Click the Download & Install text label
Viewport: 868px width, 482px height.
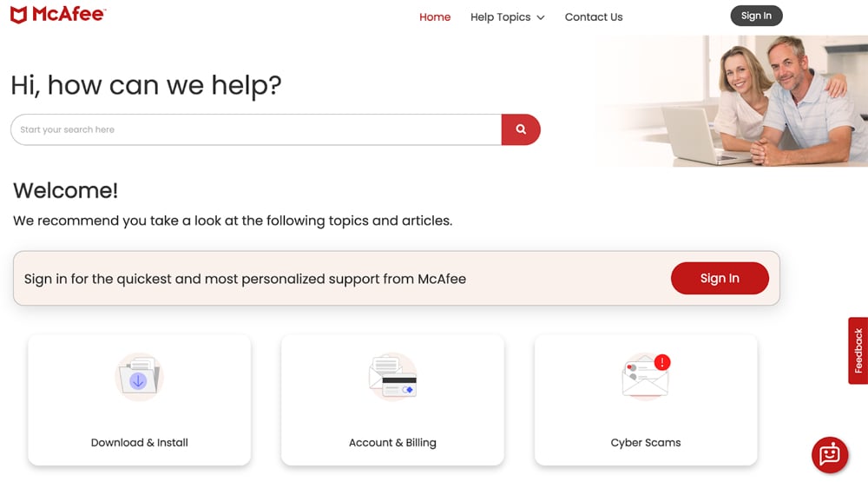[139, 442]
